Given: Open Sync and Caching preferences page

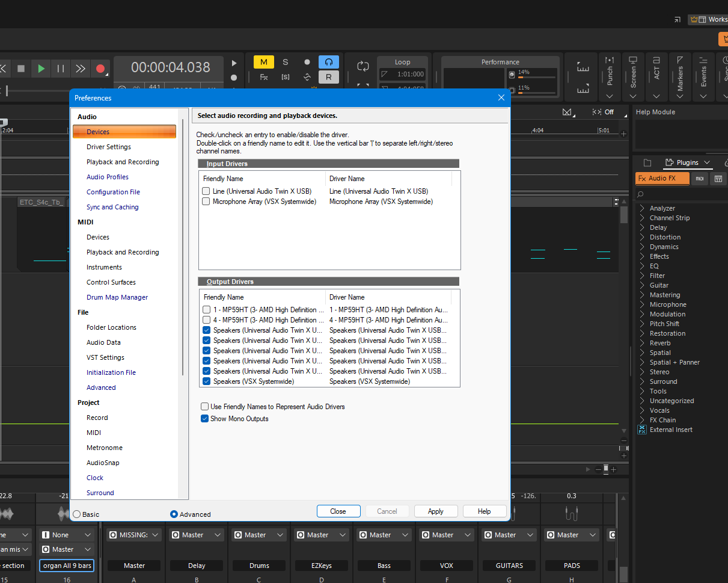Looking at the screenshot, I should point(112,207).
